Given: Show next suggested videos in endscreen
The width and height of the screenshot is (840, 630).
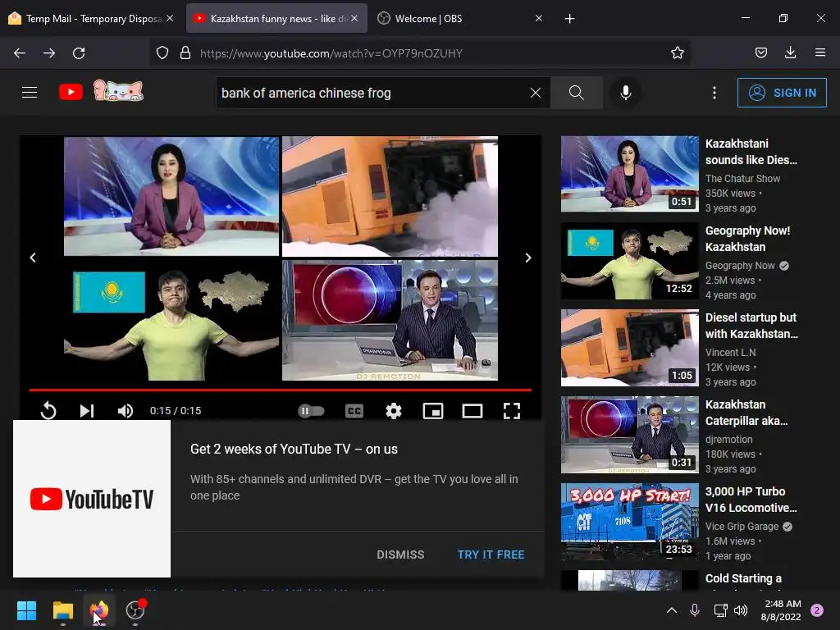Looking at the screenshot, I should click(528, 258).
